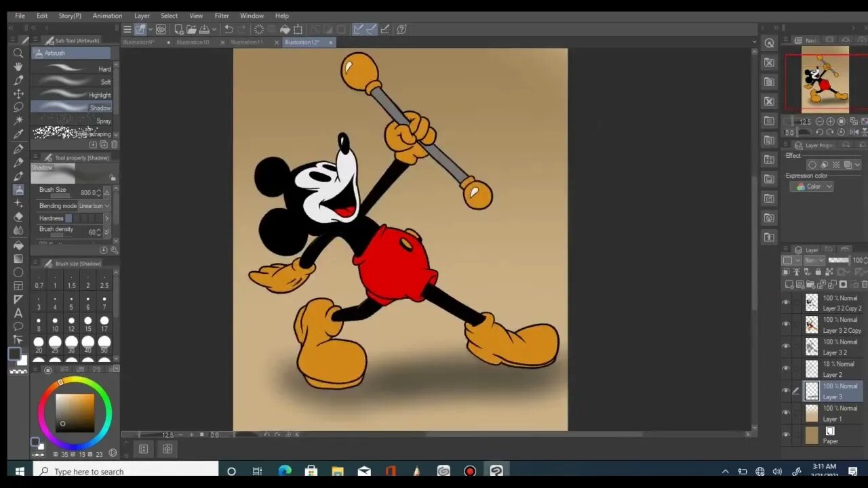Select the Move layer tool
868x488 pixels.
[x=18, y=94]
